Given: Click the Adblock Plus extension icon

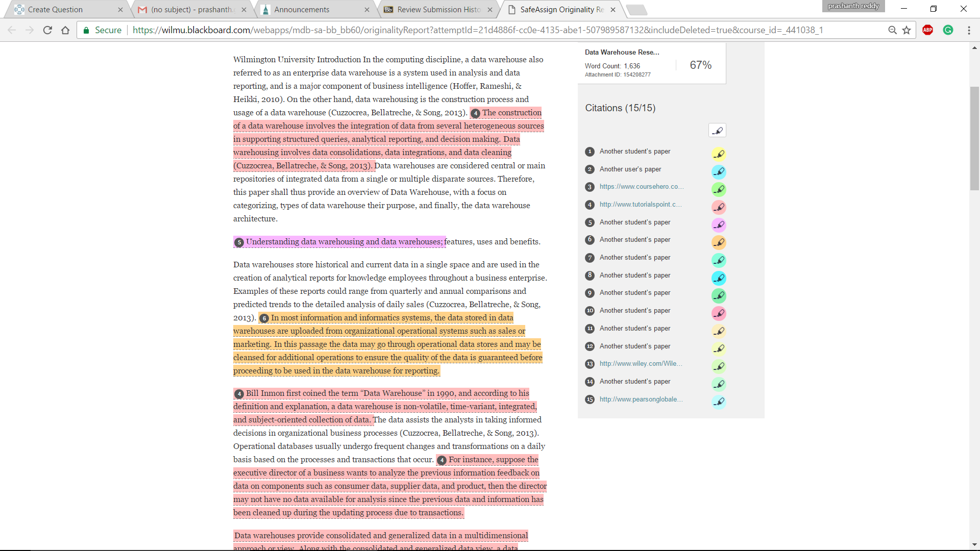Looking at the screenshot, I should coord(927,30).
